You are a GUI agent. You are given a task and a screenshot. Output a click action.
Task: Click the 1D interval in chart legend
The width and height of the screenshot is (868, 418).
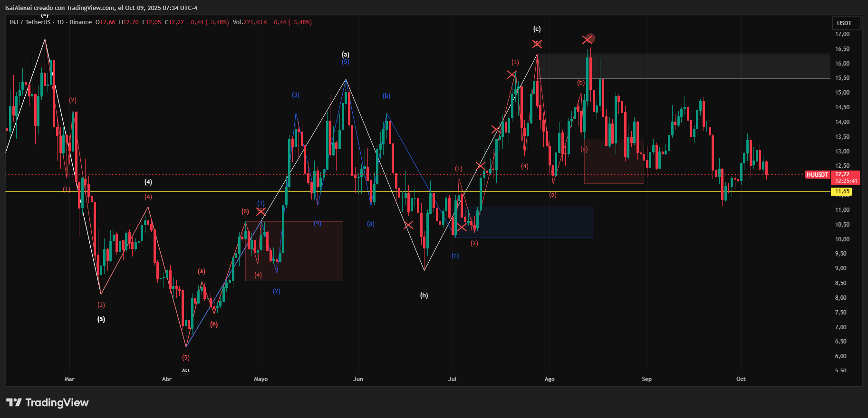tap(60, 22)
